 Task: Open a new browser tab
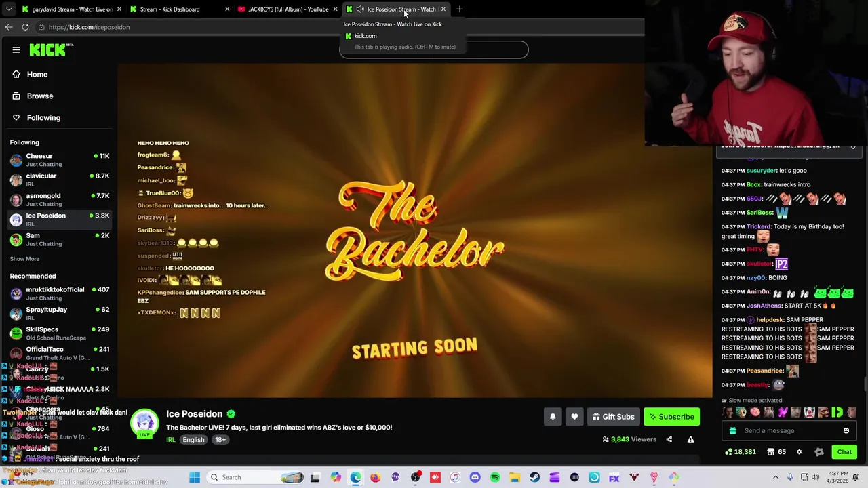point(460,9)
